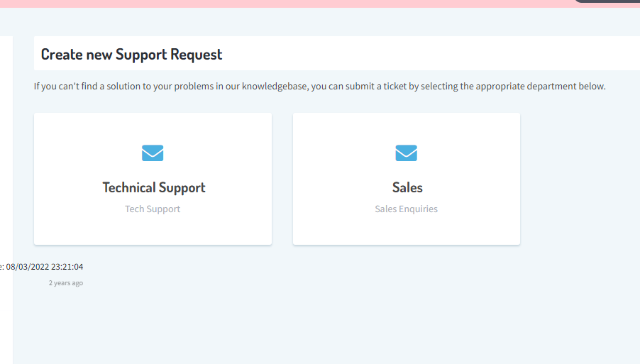The height and width of the screenshot is (364, 640).
Task: Click the word "knowledgebase" in the description
Action: coord(275,87)
